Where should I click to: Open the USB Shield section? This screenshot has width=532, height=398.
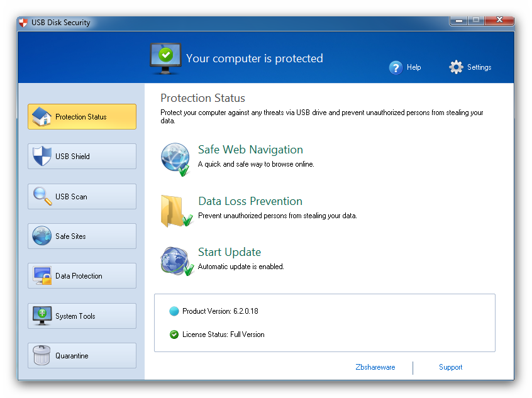[x=82, y=157]
